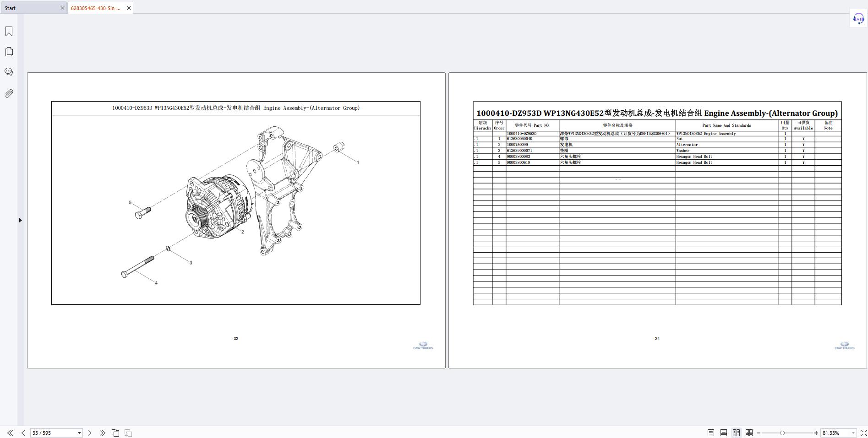Click part number 90003800083

pyautogui.click(x=519, y=157)
